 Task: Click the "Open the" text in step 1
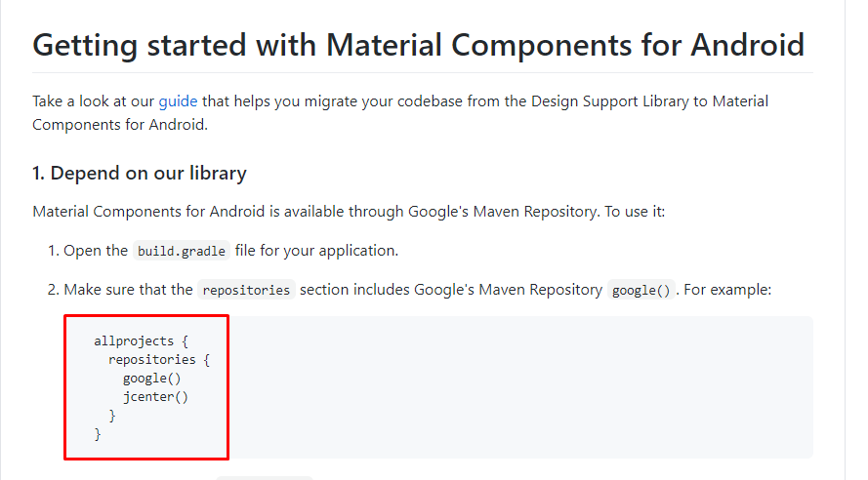tap(96, 251)
